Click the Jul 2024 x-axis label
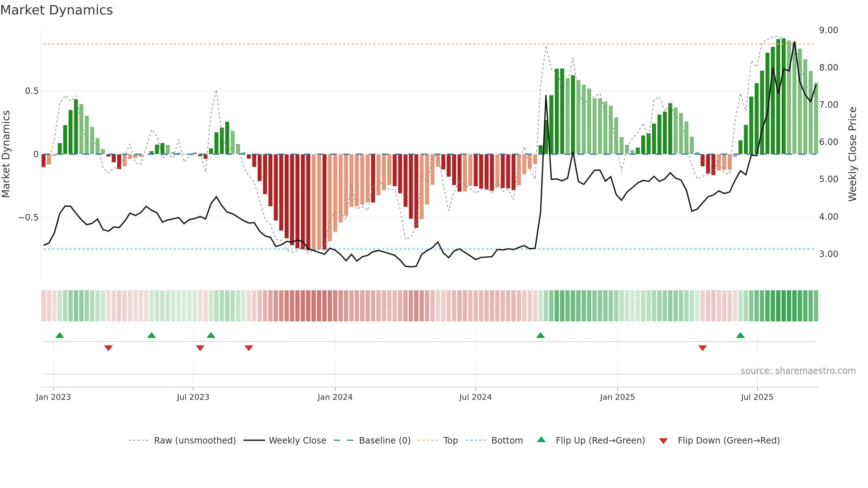This screenshot has height=488, width=868. (476, 397)
